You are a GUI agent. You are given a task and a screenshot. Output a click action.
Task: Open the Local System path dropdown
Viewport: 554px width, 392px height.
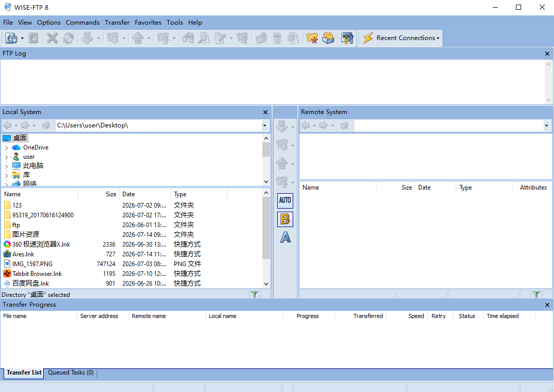coord(264,125)
